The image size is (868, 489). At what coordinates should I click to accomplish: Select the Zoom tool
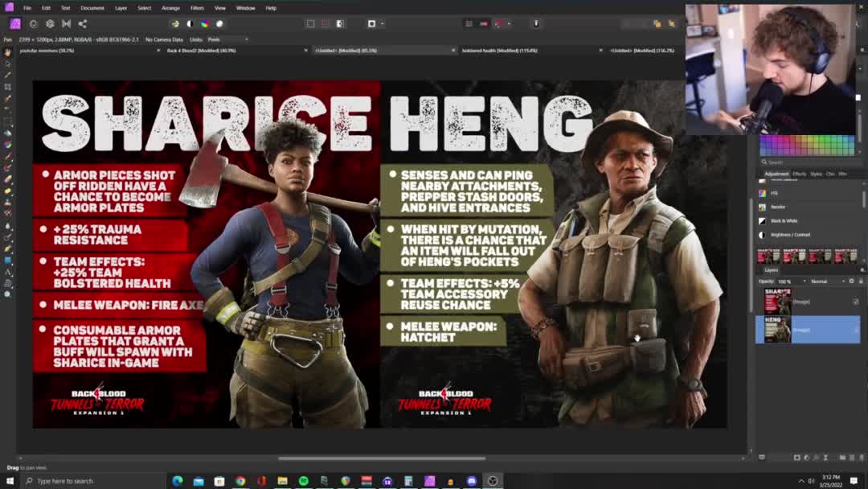click(8, 294)
